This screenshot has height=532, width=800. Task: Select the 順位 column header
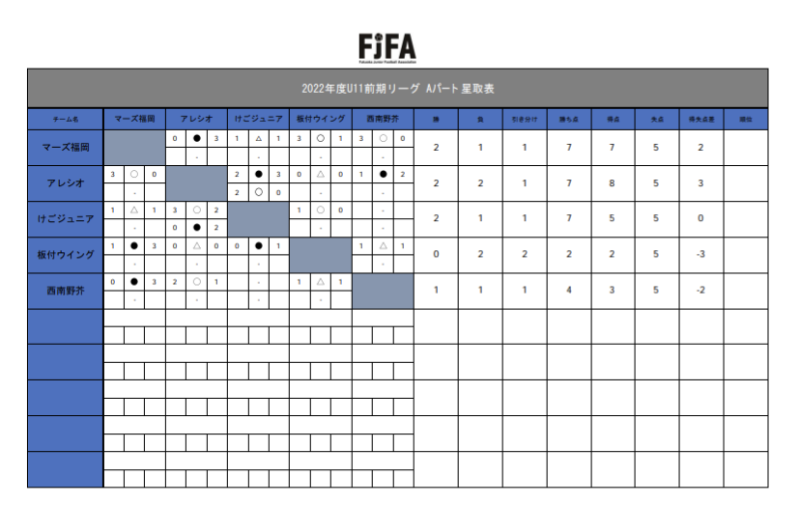745,119
